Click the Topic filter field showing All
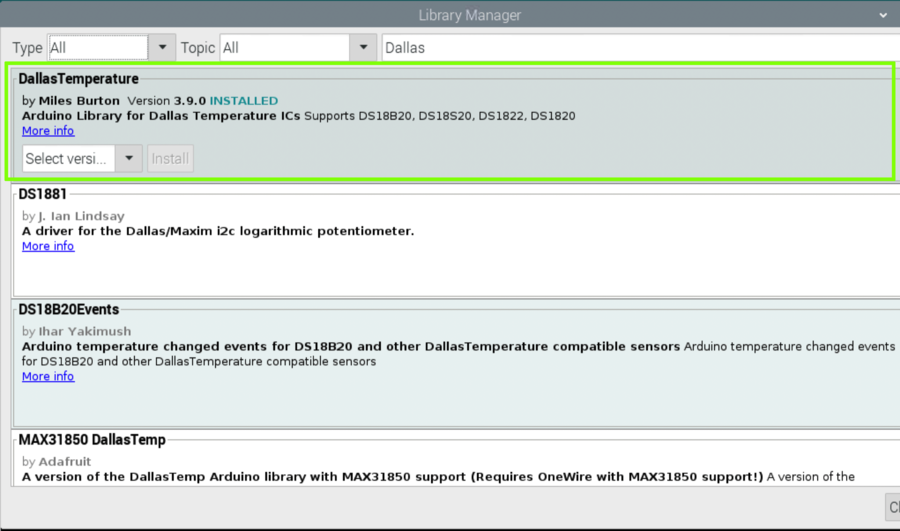900x531 pixels. coord(284,47)
